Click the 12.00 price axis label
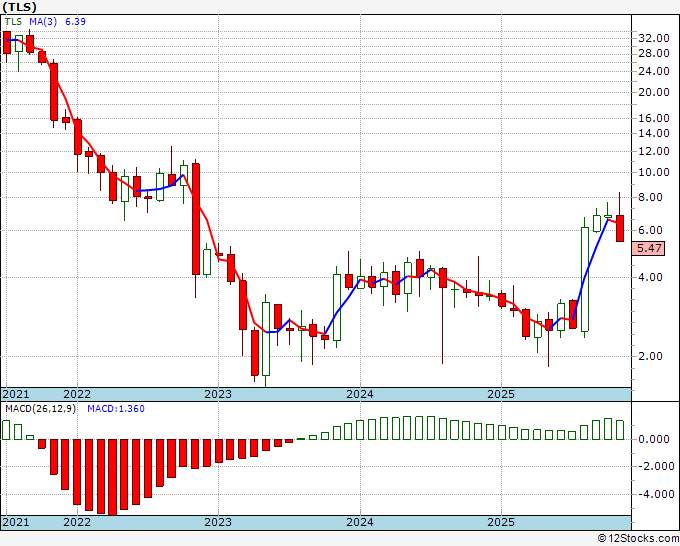680x546 pixels. 654,151
